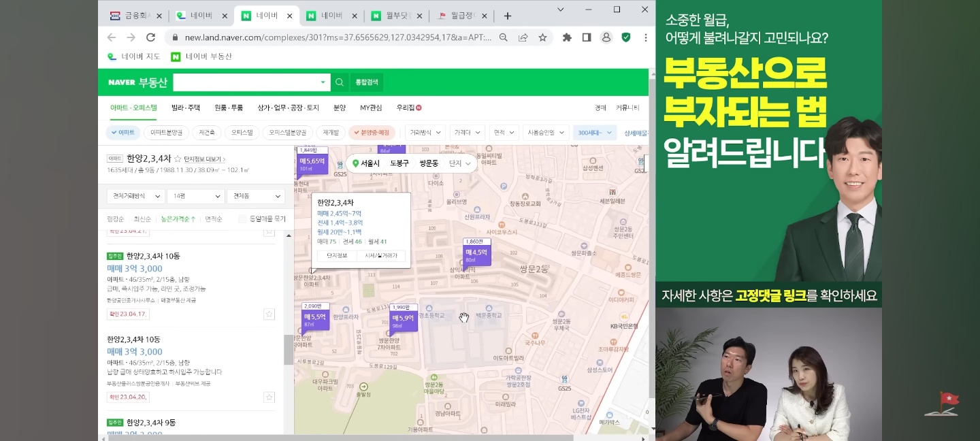Click the 매 4.5억 map price marker
Screen dimensions: 980x441
coord(476,252)
